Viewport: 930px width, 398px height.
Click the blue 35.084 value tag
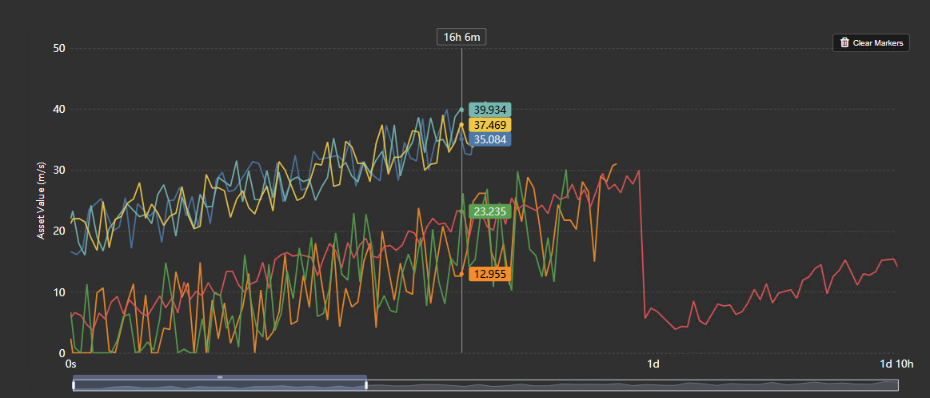(489, 139)
